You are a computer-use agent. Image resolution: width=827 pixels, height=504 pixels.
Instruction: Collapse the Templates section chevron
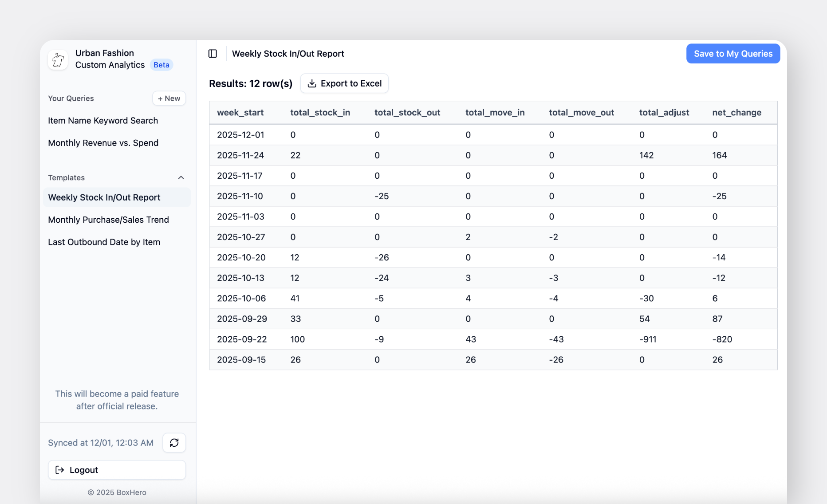181,177
